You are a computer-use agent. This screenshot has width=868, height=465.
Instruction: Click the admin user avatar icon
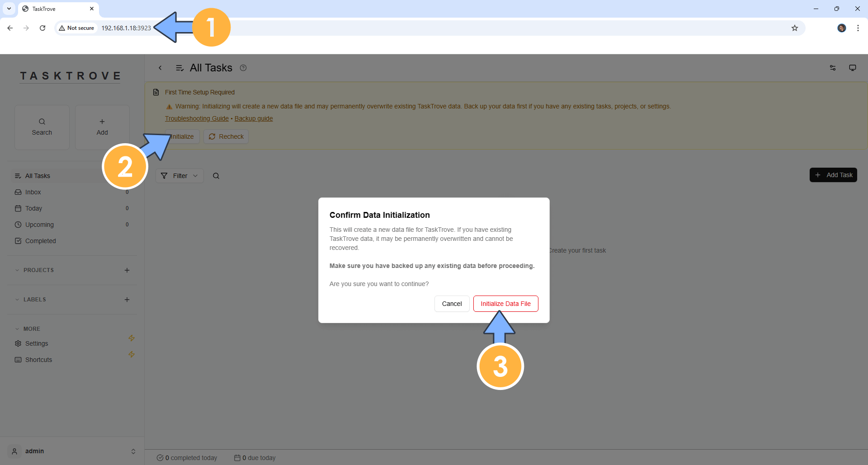coord(14,451)
